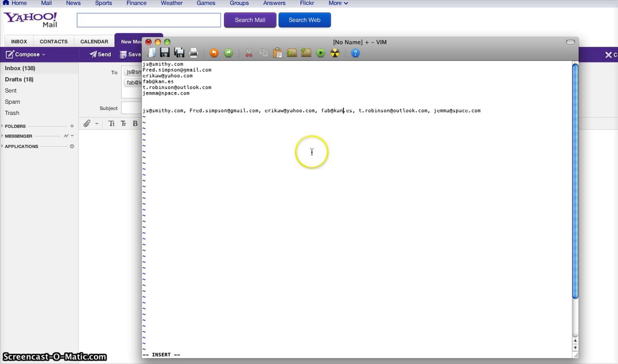
Task: Open Applications settings gear icon
Action: pyautogui.click(x=72, y=146)
